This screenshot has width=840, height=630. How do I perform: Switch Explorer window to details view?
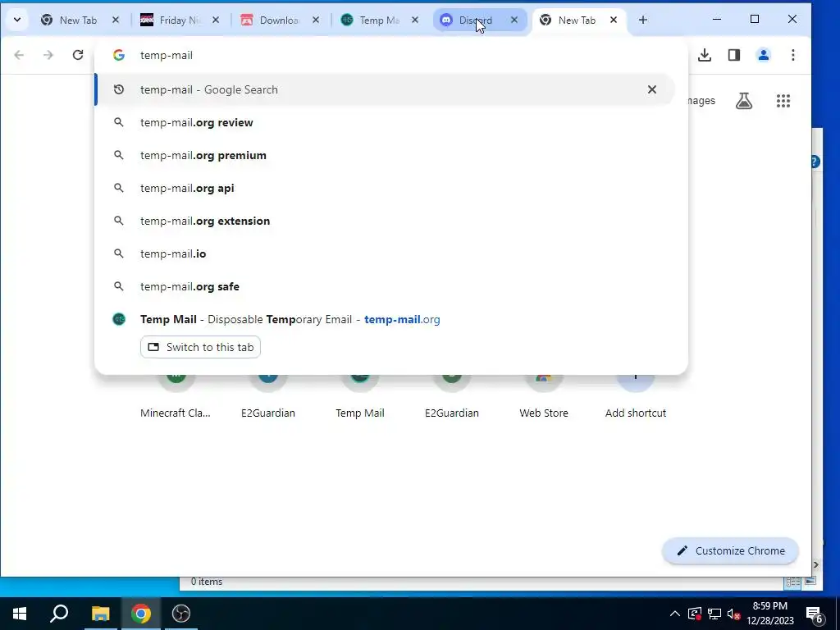click(793, 582)
